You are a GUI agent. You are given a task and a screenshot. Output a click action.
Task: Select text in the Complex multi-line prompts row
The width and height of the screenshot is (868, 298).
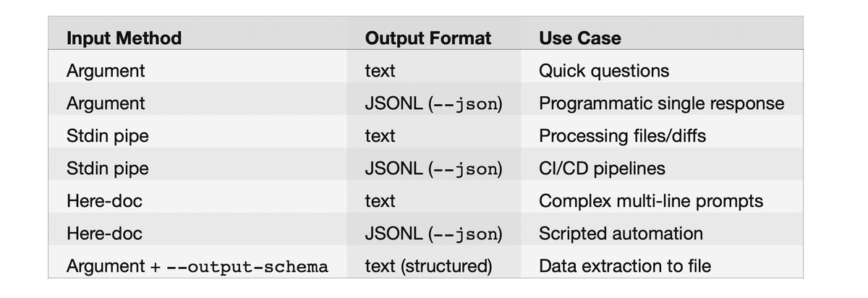(380, 201)
